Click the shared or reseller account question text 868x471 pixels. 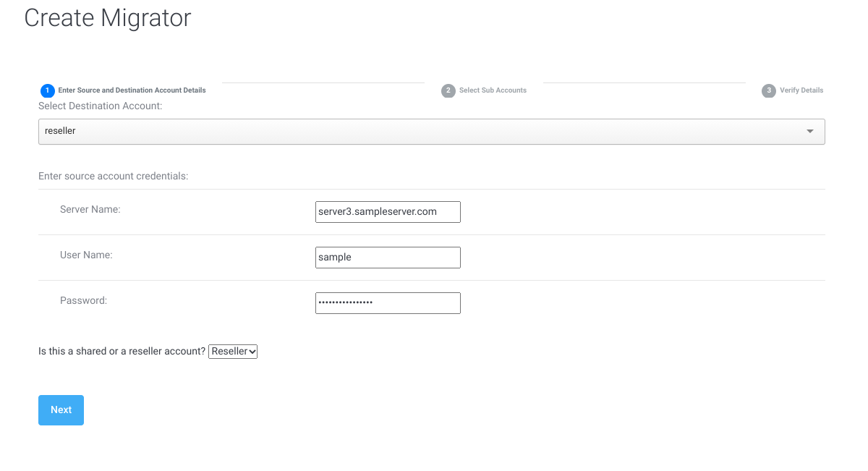point(122,352)
